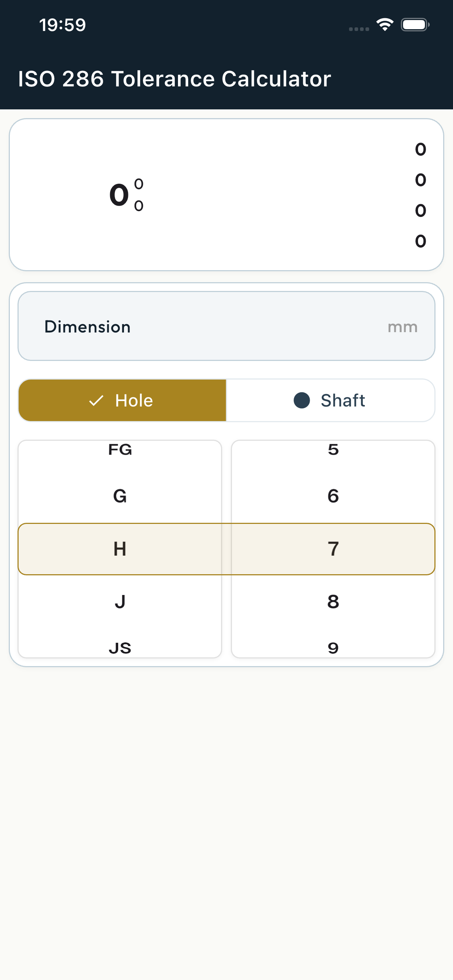Tap the Wi-Fi status icon
Image resolution: width=453 pixels, height=980 pixels.
pos(385,25)
